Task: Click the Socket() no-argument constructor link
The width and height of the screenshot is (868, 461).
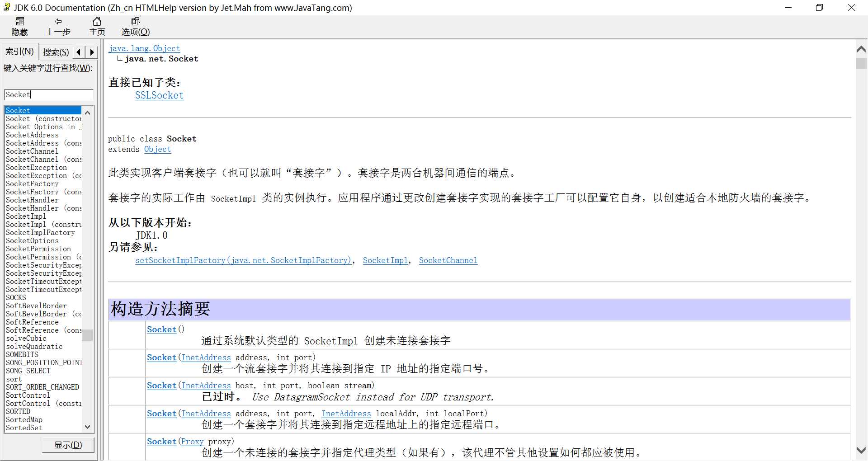Action: [161, 329]
